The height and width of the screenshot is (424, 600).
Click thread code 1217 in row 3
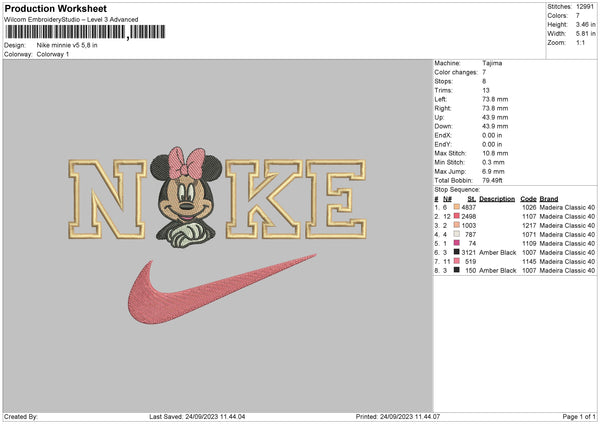(x=529, y=226)
